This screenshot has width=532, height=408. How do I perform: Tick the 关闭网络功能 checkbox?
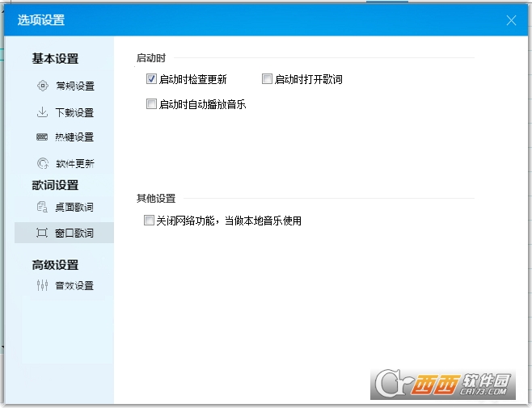(x=149, y=220)
